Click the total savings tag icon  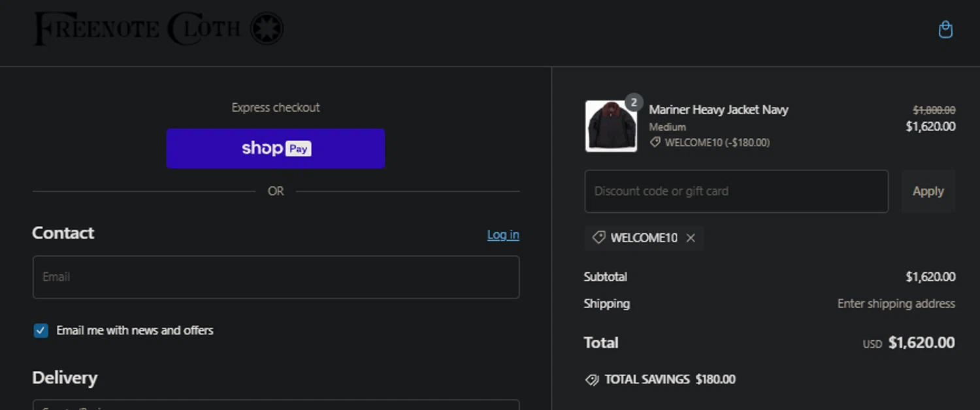click(x=592, y=379)
